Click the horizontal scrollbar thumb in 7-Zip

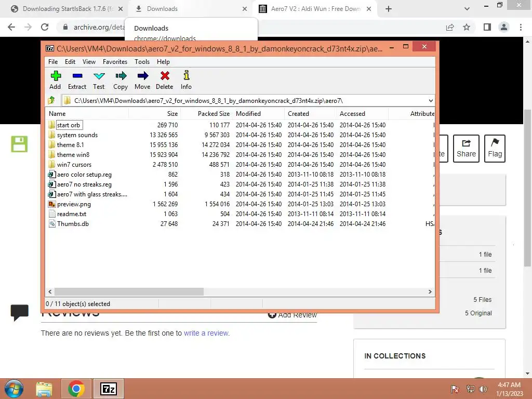pyautogui.click(x=129, y=292)
